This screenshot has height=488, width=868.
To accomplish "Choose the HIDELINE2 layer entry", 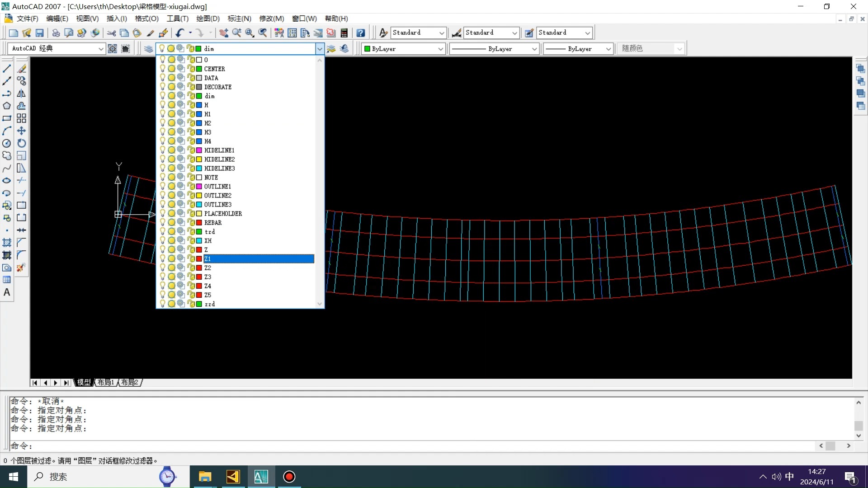I will (x=219, y=159).
